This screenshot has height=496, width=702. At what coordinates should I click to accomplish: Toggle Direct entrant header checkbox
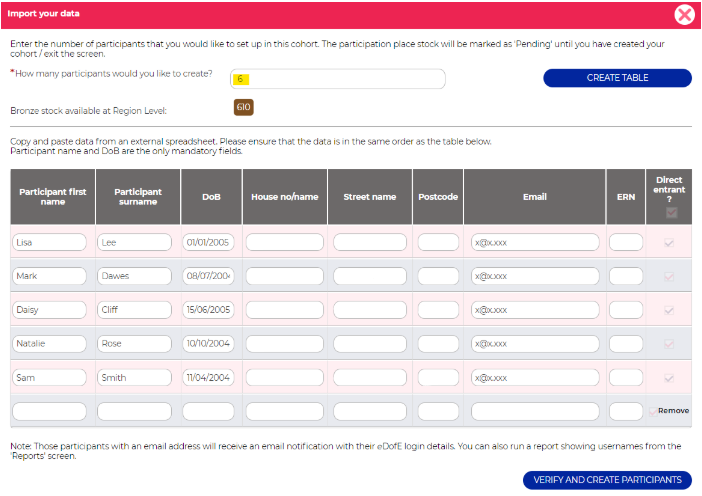(670, 211)
